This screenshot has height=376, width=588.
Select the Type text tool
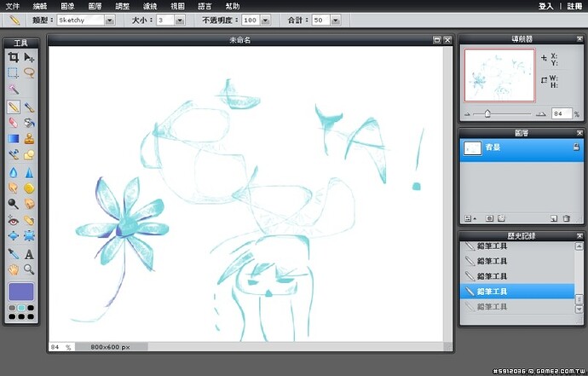point(29,253)
